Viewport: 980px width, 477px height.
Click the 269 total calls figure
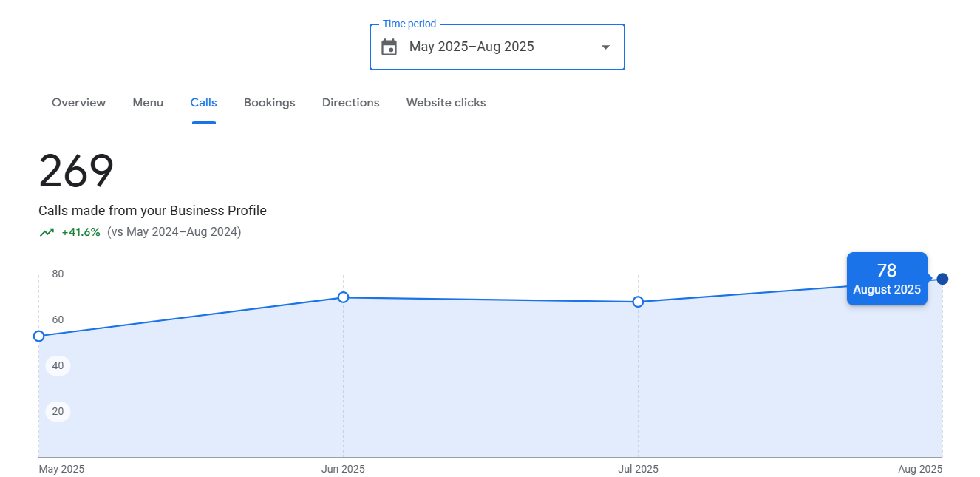click(76, 172)
